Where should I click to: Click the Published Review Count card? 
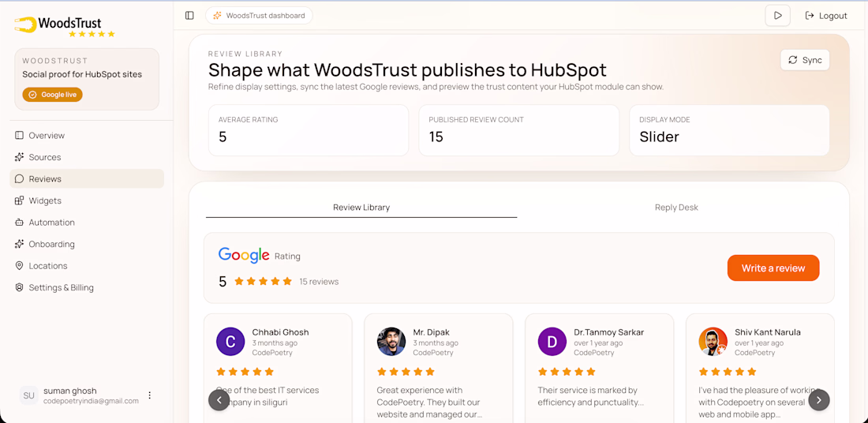click(518, 130)
